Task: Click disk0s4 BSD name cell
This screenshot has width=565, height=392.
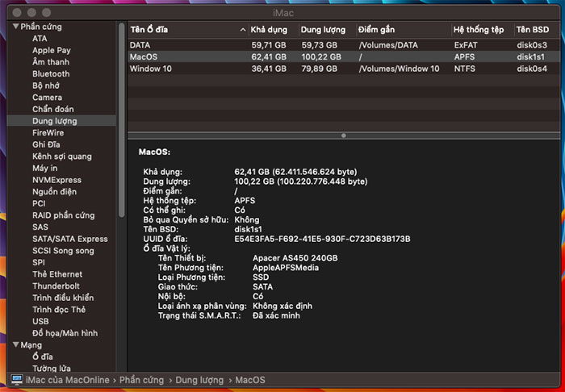Action: pyautogui.click(x=532, y=69)
